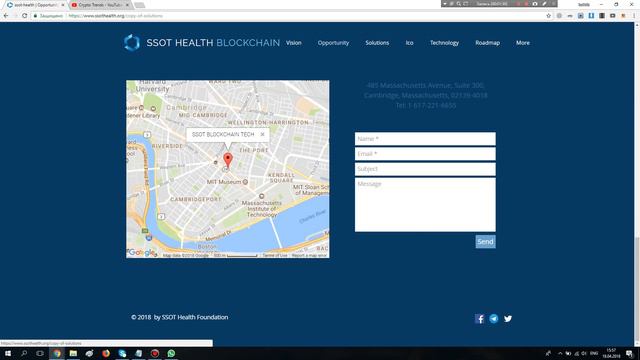The image size is (640, 360).
Task: Show hidden system tray icons
Action: click(x=560, y=353)
